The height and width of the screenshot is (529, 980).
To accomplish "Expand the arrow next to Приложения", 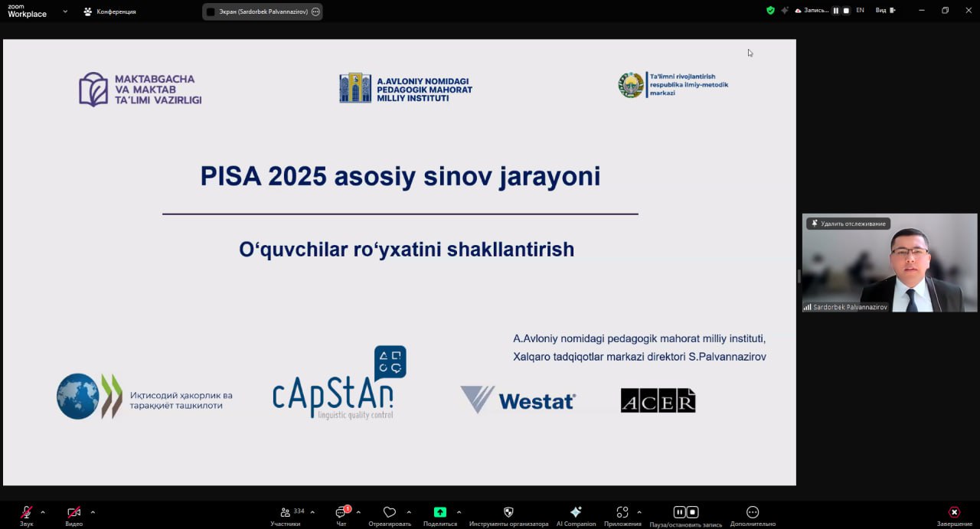I will [639, 512].
